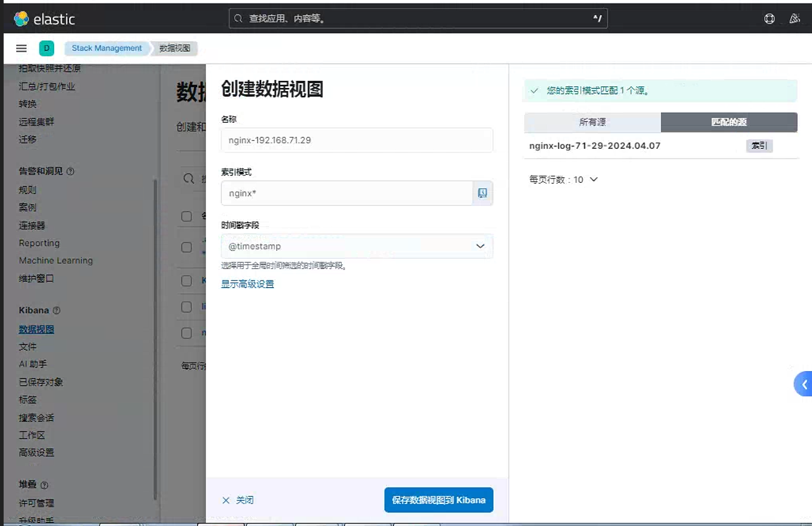This screenshot has width=812, height=526.
Task: Click 保存数据视图到 Kibana button
Action: tap(439, 500)
